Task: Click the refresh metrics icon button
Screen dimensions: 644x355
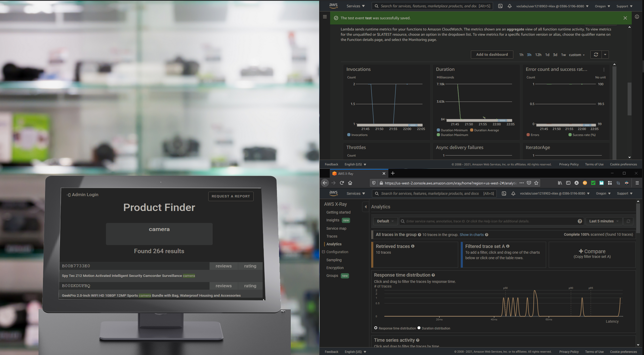Action: [x=596, y=54]
